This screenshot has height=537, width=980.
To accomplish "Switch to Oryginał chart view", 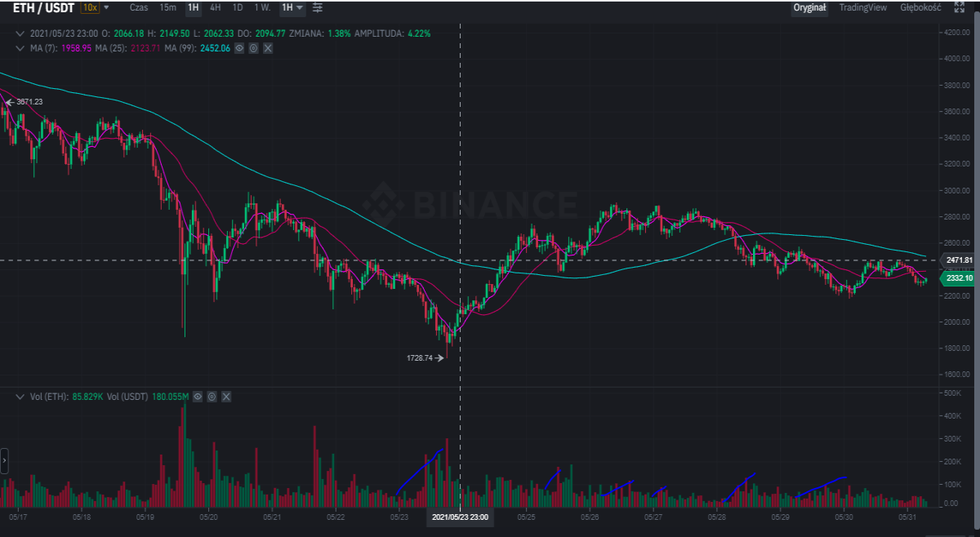I will click(810, 8).
